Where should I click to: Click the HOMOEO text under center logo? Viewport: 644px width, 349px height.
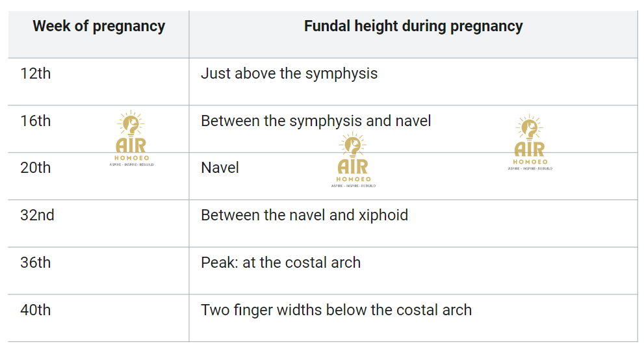(354, 179)
